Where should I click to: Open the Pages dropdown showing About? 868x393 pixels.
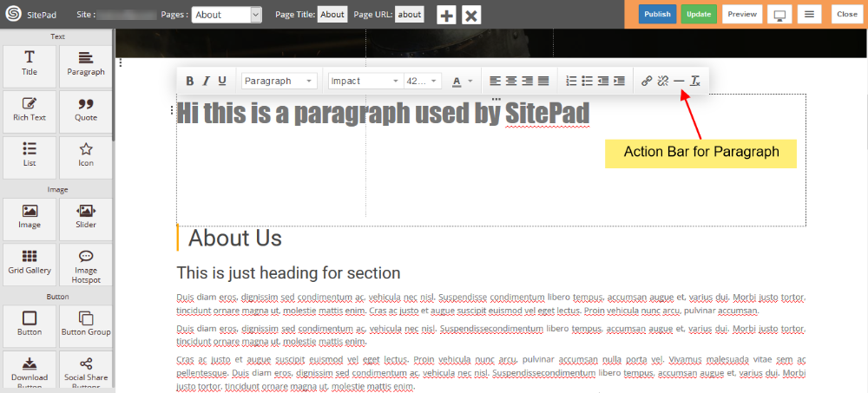coord(227,15)
